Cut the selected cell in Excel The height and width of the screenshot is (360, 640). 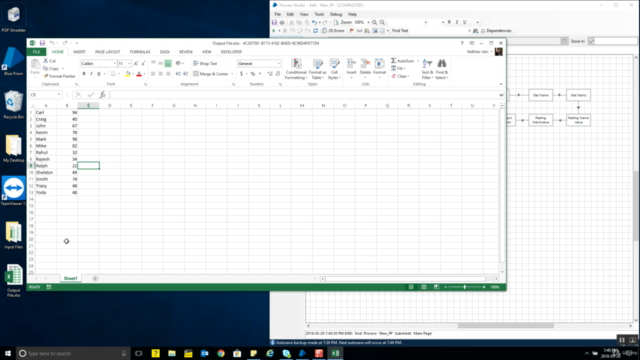(50, 61)
